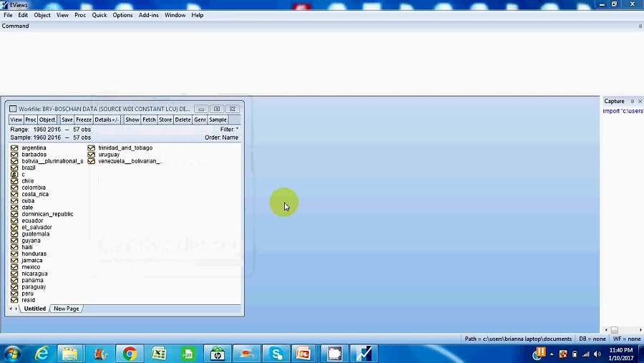Select the chile series icon

(14, 181)
